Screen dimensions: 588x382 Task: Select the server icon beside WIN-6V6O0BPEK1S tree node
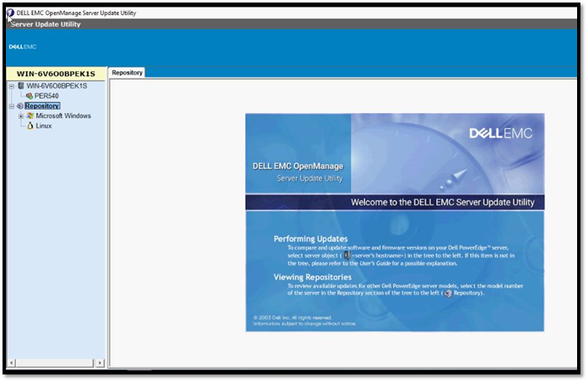21,85
